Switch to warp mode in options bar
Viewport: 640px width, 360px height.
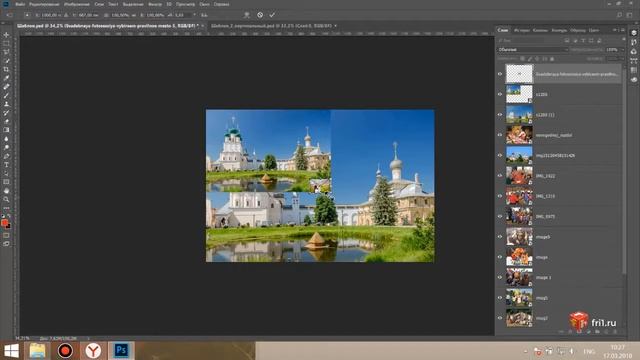click(247, 15)
